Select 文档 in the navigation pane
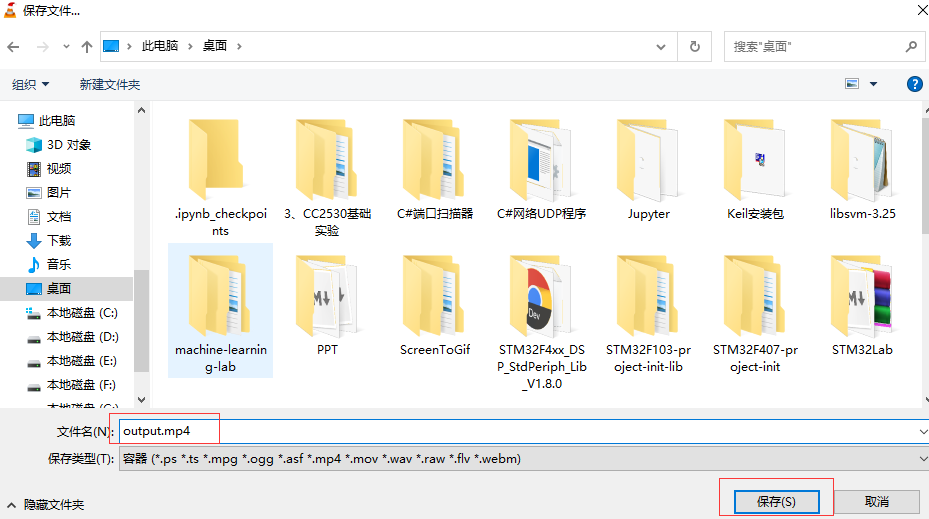Screen dimensions: 929x519 (49, 217)
